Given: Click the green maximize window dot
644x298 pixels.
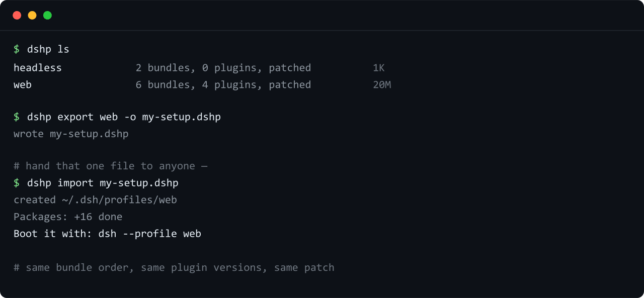Looking at the screenshot, I should point(47,15).
